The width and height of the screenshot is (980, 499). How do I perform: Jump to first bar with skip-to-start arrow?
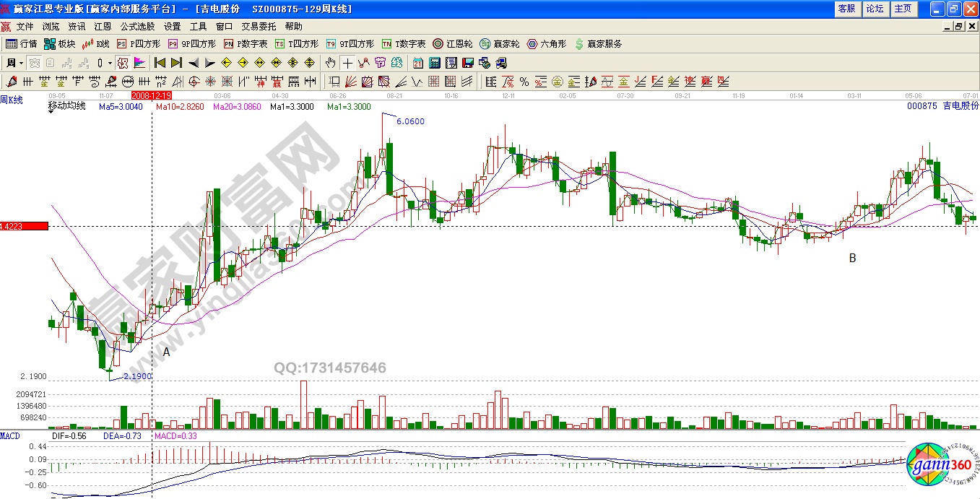pos(160,63)
